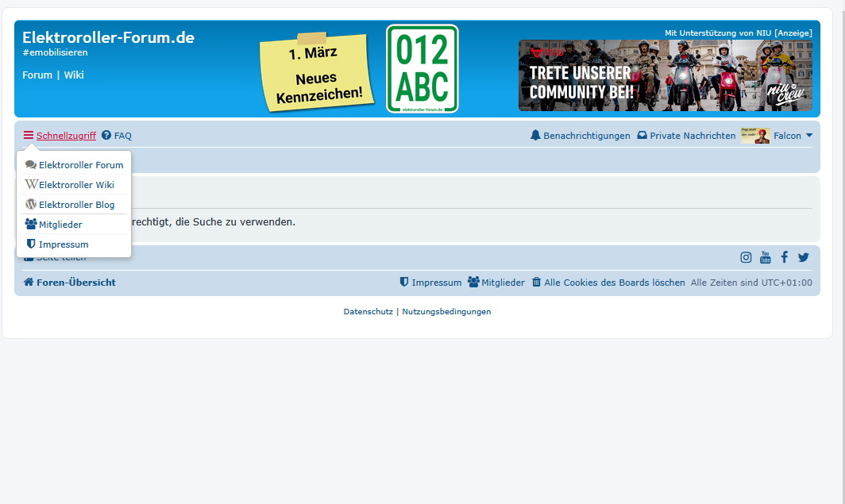
Task: Expand the Falcon user dropdown arrow
Action: pos(809,136)
